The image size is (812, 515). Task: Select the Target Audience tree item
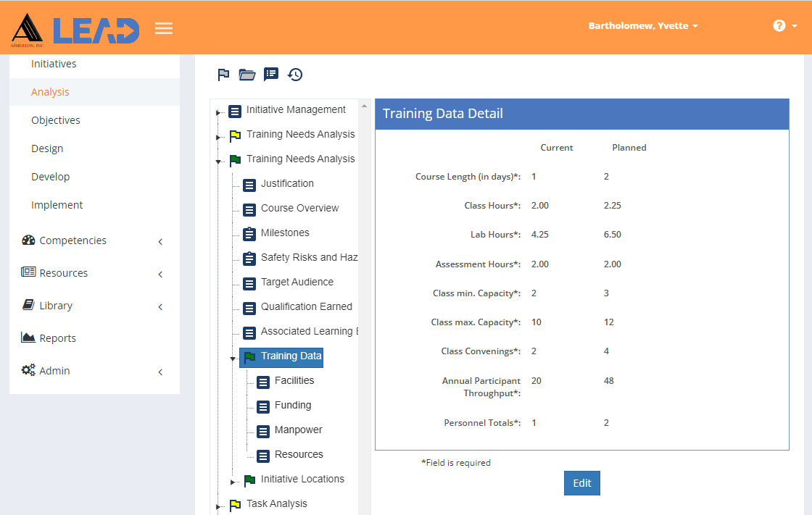coord(297,282)
